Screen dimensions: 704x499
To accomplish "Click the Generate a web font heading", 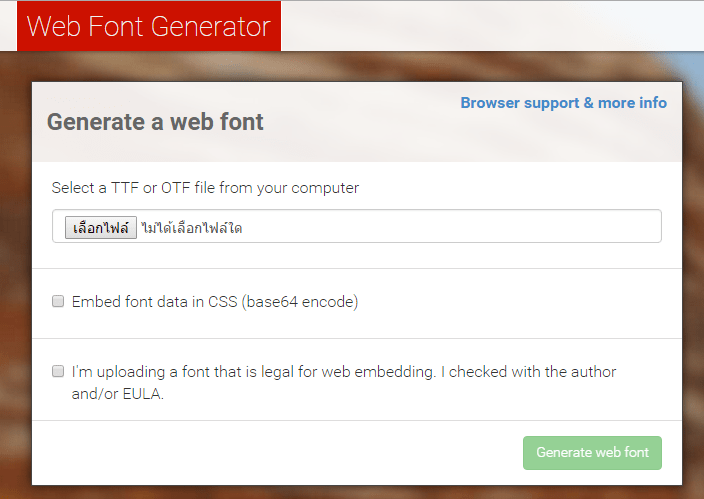I will 155,122.
